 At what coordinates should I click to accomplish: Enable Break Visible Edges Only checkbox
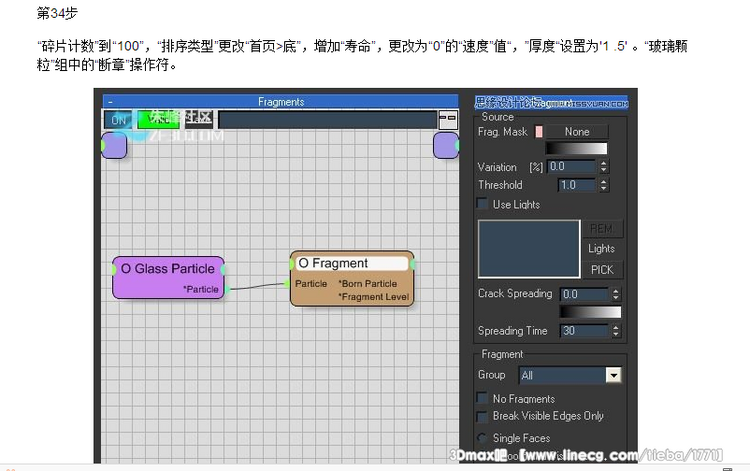pyautogui.click(x=482, y=416)
